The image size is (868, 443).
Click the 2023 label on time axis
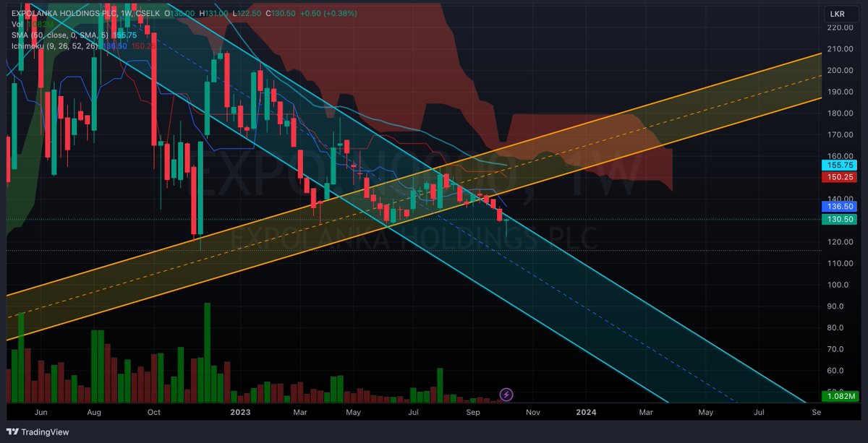[239, 412]
